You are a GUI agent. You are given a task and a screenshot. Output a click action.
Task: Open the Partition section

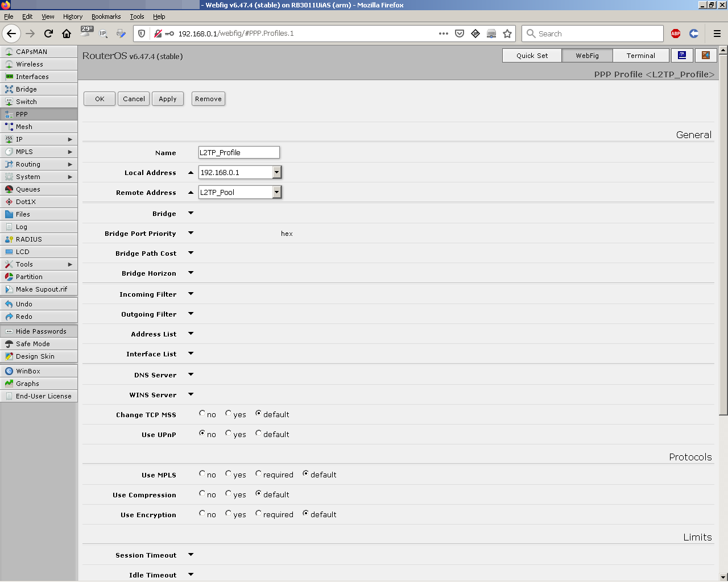[x=39, y=277]
